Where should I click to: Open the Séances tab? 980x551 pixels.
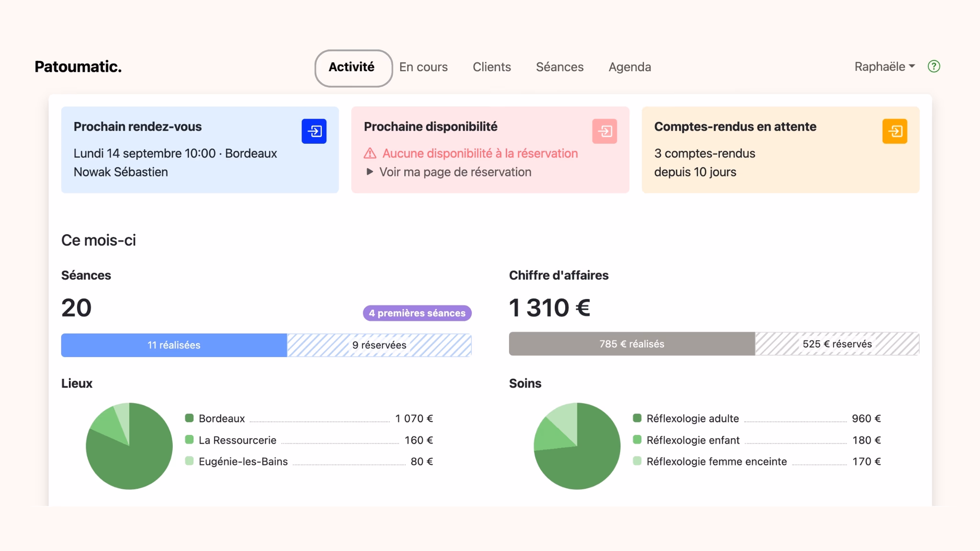tap(560, 67)
